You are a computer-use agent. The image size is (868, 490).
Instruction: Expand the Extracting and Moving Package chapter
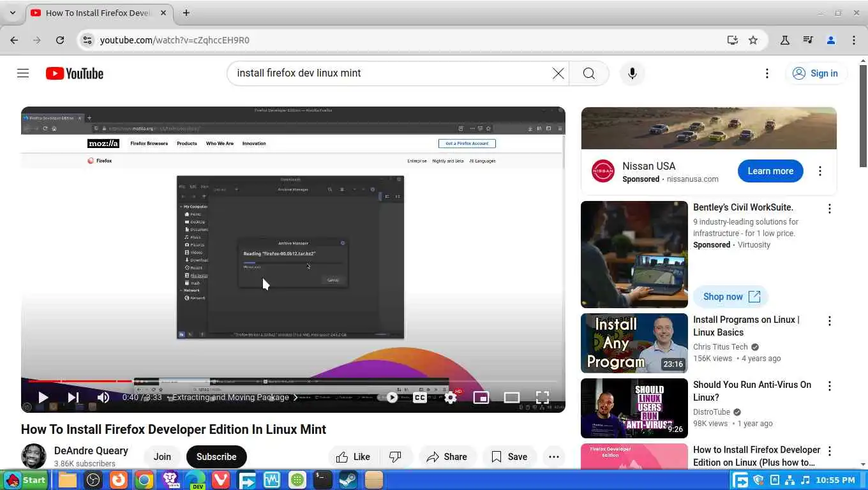tap(235, 397)
